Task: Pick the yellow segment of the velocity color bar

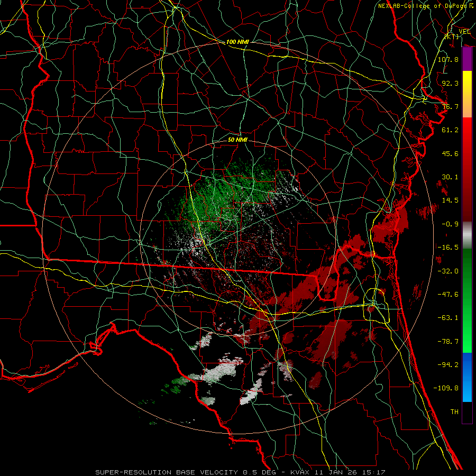Action: click(467, 94)
